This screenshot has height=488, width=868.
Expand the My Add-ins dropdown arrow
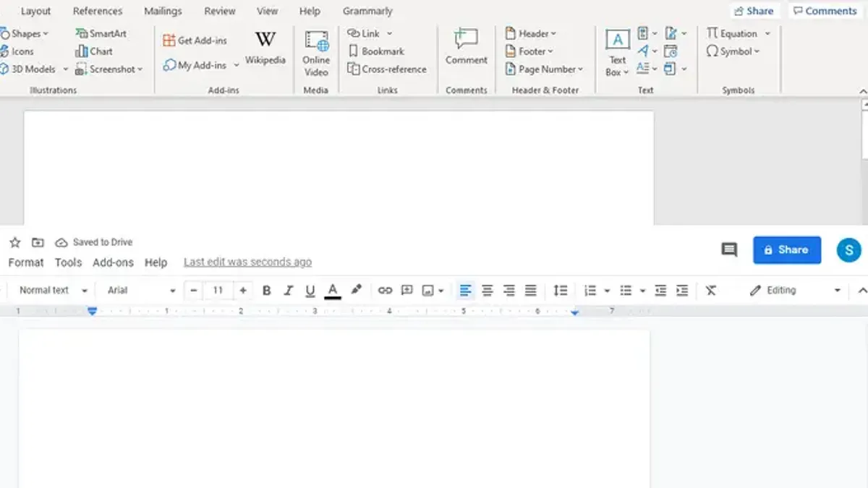click(236, 65)
